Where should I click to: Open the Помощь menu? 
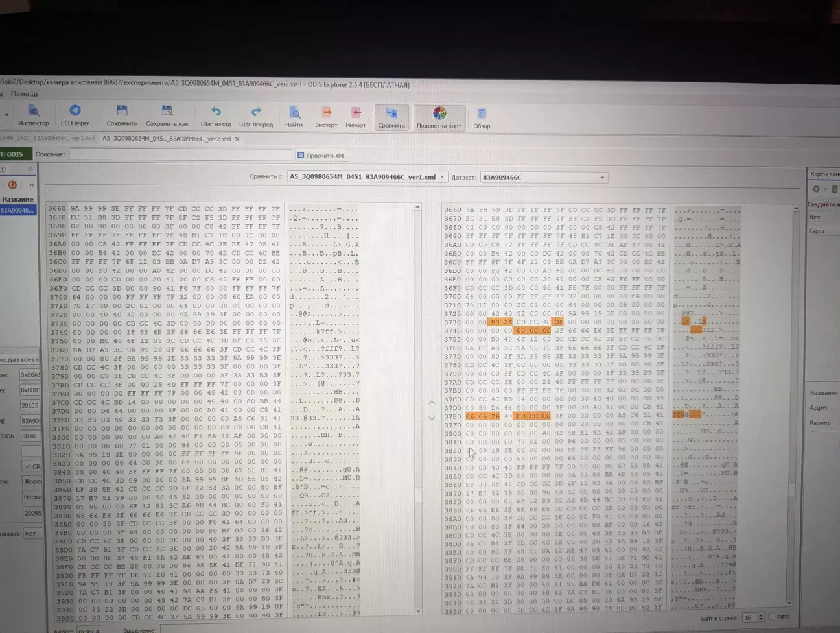(25, 93)
